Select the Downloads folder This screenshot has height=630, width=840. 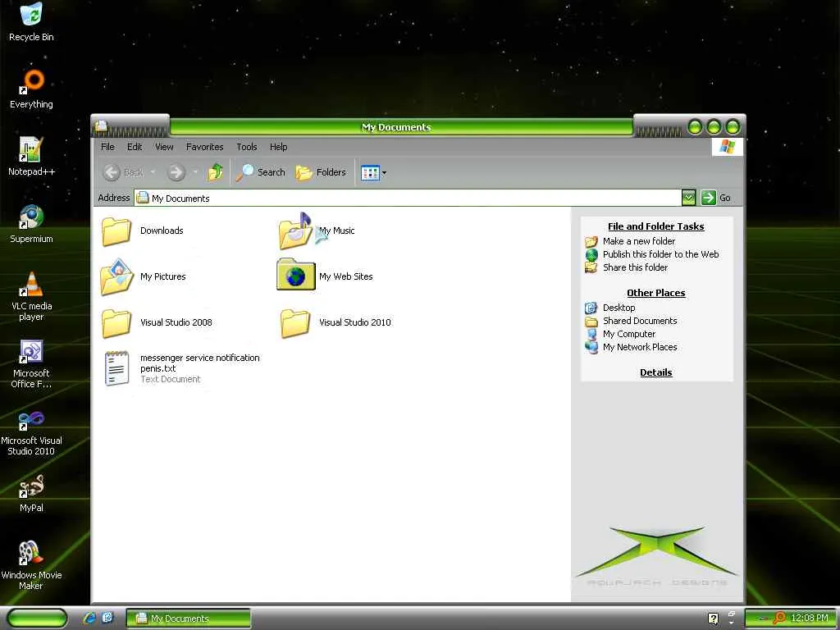(x=143, y=231)
